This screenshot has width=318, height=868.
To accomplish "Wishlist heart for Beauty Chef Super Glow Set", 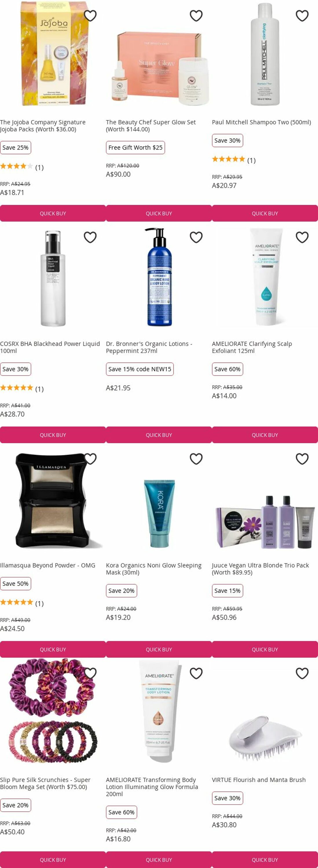I will [x=196, y=16].
